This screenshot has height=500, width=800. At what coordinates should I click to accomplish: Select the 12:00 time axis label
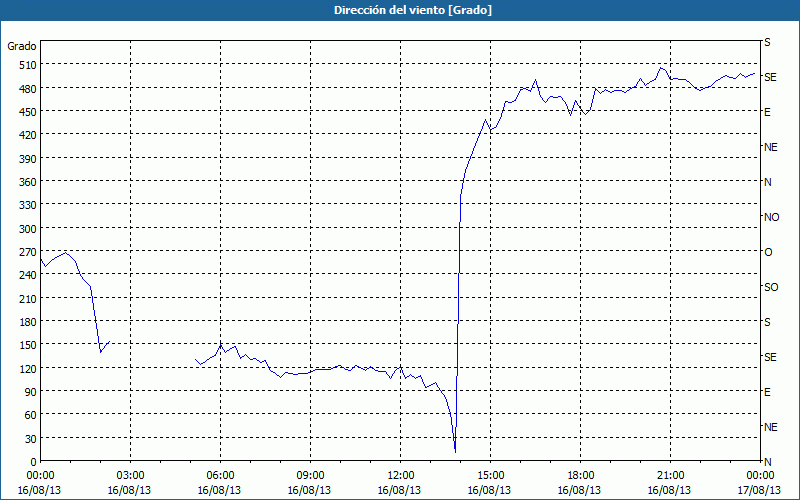(401, 476)
